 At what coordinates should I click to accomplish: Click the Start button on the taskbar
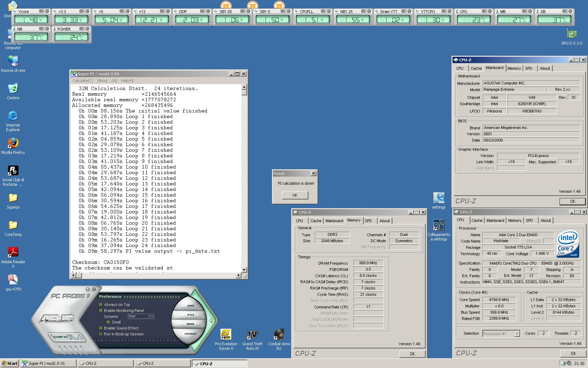click(x=10, y=363)
